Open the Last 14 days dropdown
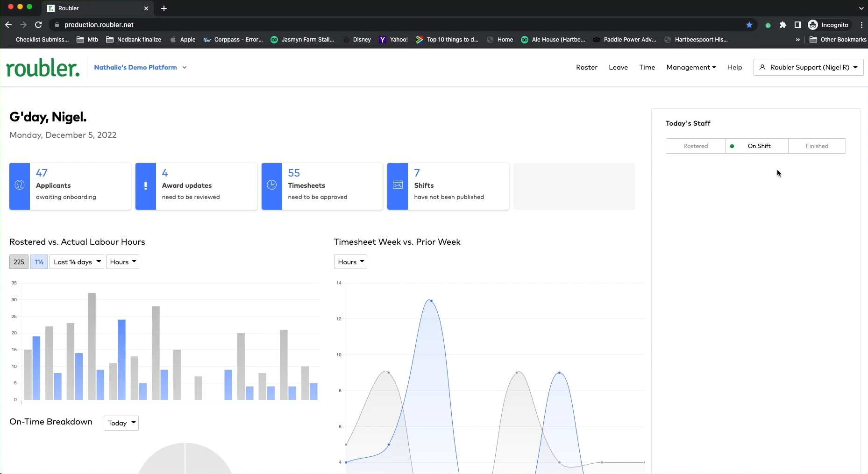 pyautogui.click(x=77, y=262)
